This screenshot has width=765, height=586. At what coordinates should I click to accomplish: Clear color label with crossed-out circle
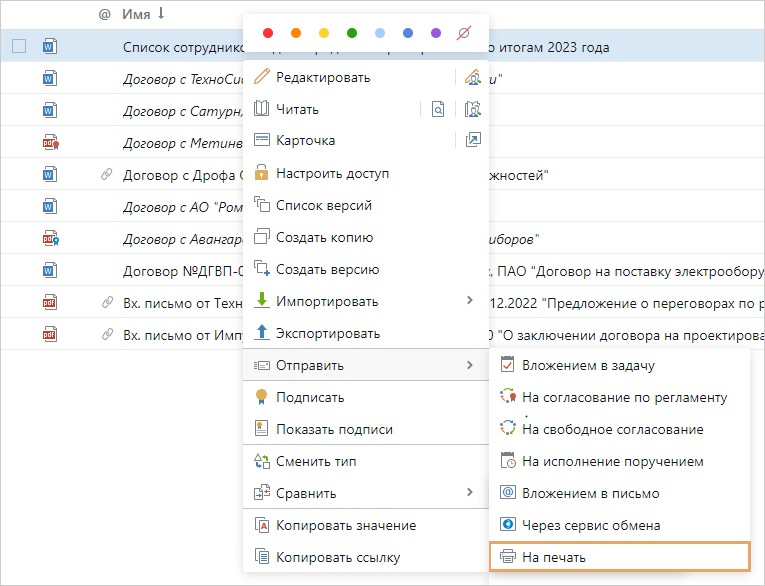(x=464, y=33)
